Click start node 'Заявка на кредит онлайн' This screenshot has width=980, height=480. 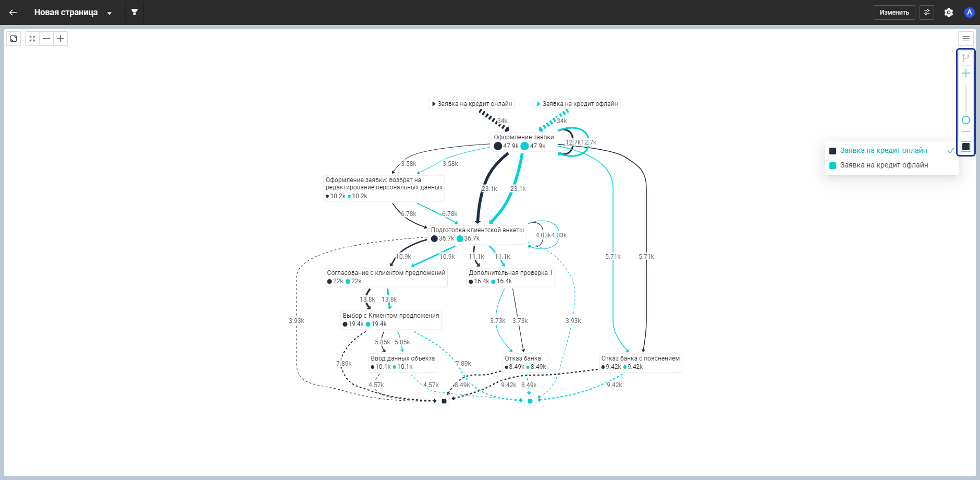pos(472,104)
